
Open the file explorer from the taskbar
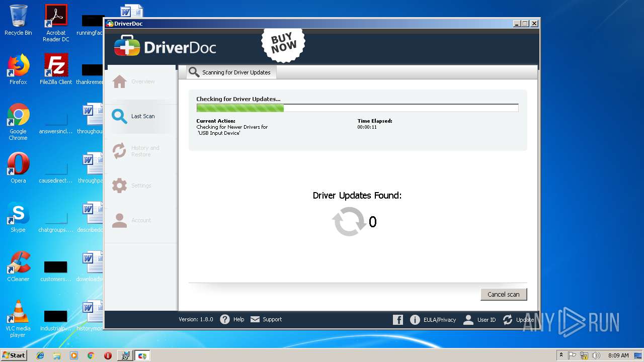click(x=57, y=355)
